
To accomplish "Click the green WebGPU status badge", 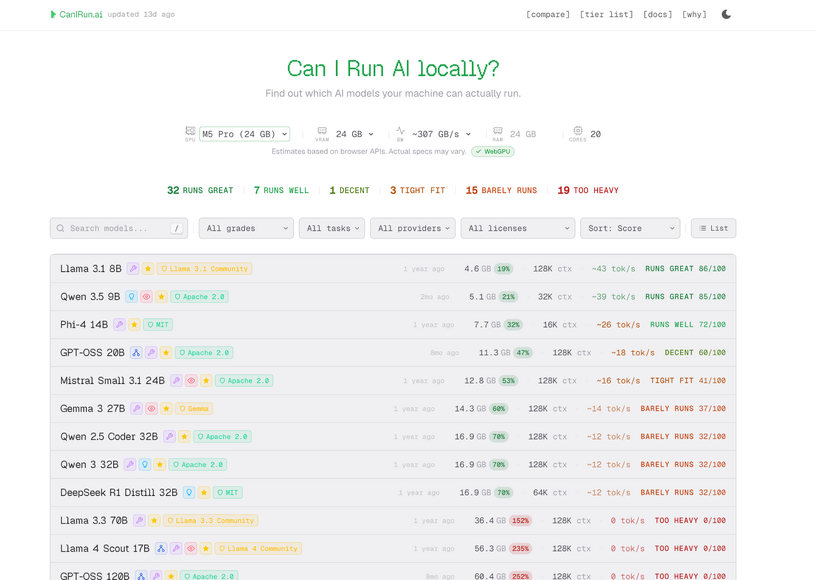I will pyautogui.click(x=492, y=151).
